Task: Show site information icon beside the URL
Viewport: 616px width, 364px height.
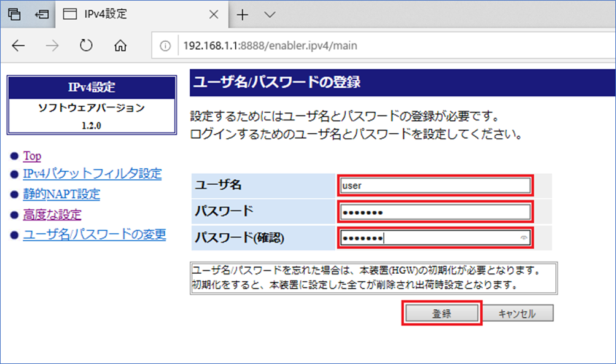Action: point(165,46)
